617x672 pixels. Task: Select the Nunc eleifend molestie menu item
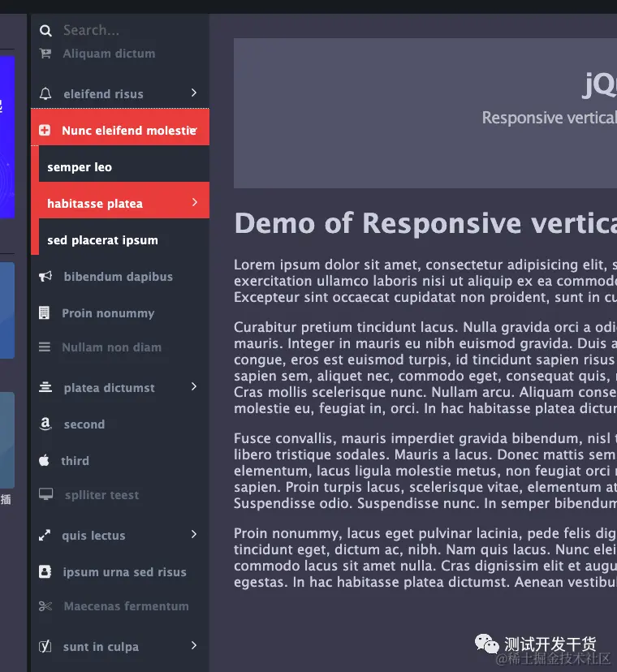click(120, 127)
